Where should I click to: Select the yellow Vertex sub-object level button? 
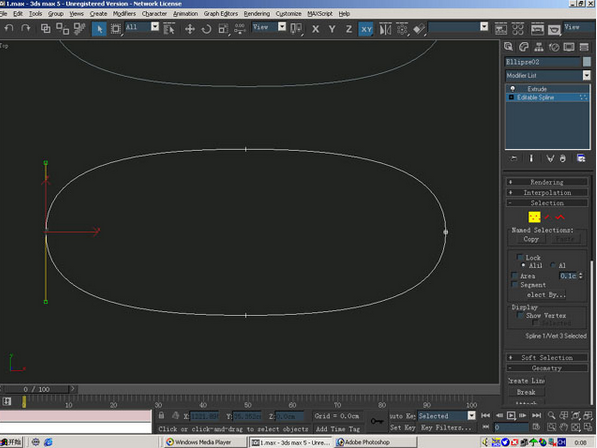coord(534,217)
